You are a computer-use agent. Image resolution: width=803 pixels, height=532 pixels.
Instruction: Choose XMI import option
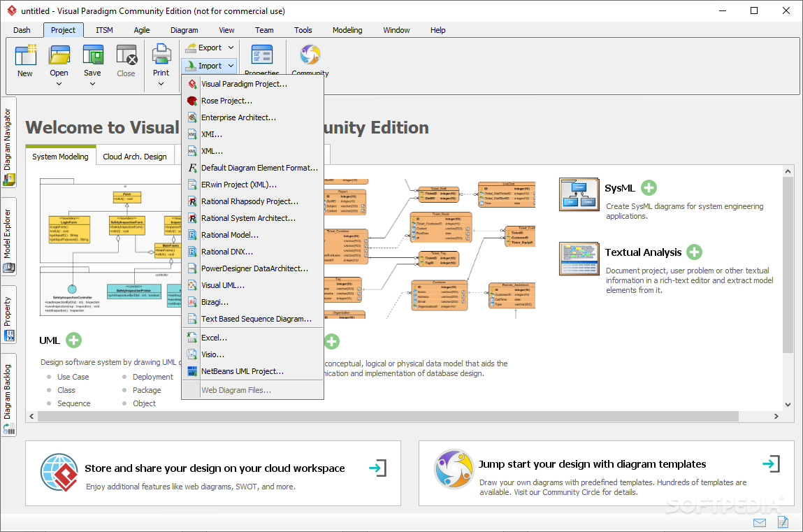coord(253,134)
